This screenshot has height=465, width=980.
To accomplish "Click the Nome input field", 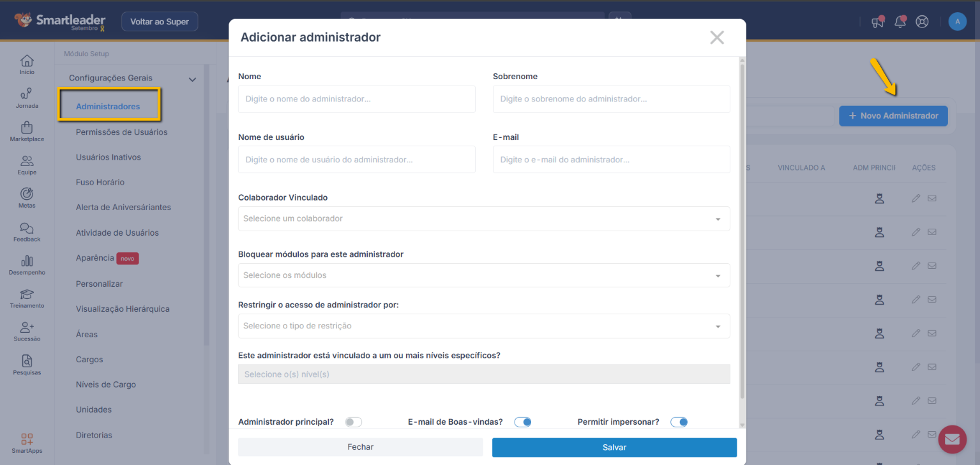I will tap(356, 100).
